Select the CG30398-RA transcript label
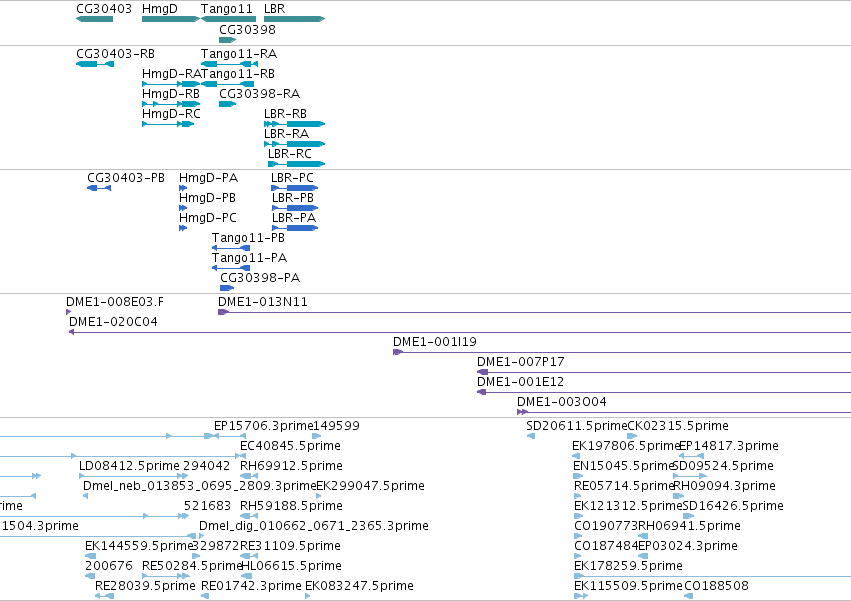 (x=259, y=94)
